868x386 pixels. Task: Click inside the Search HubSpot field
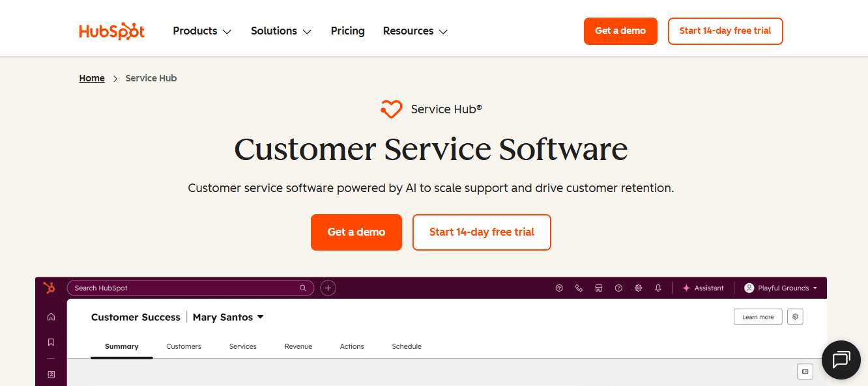point(189,288)
